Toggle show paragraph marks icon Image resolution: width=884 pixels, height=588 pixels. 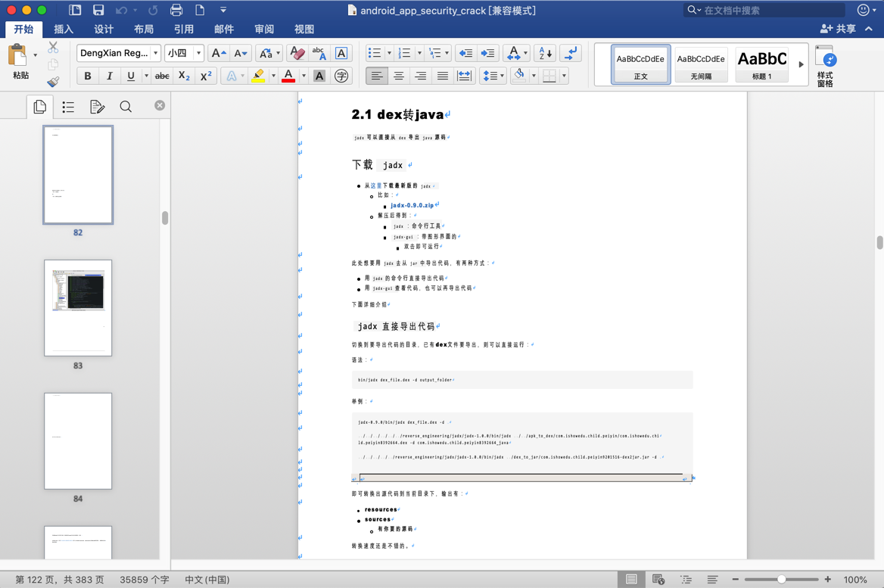click(571, 53)
